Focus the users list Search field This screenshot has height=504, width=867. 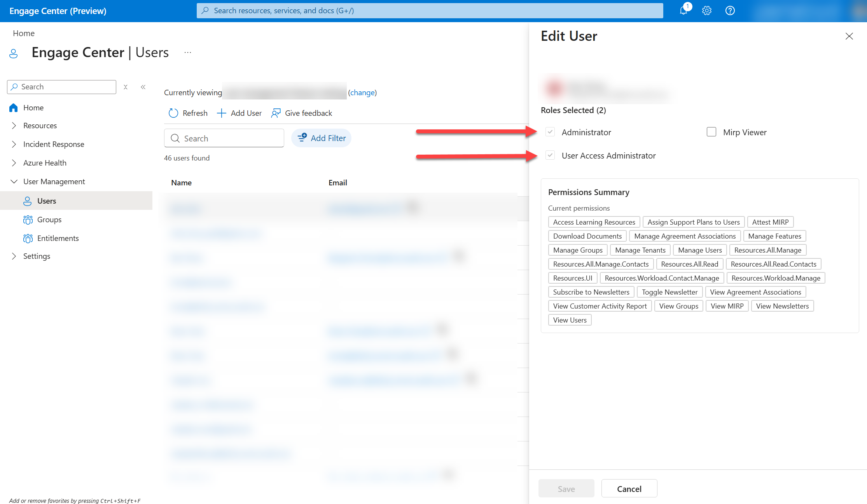pyautogui.click(x=224, y=138)
